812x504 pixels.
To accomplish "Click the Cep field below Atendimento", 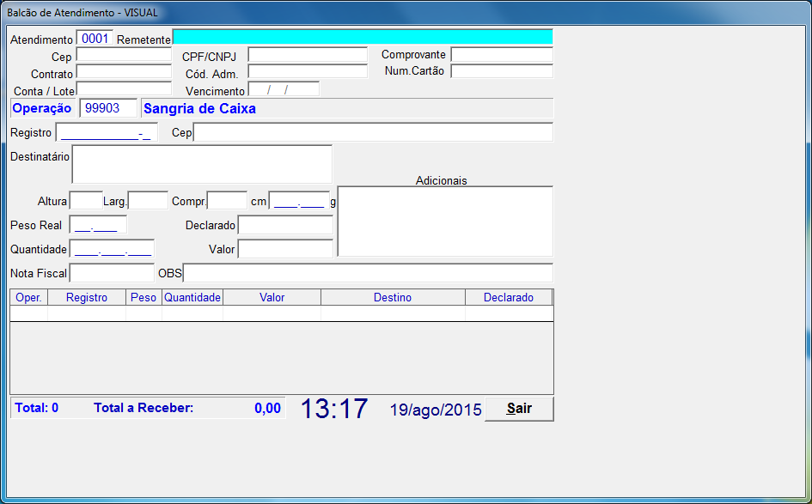I will [124, 55].
